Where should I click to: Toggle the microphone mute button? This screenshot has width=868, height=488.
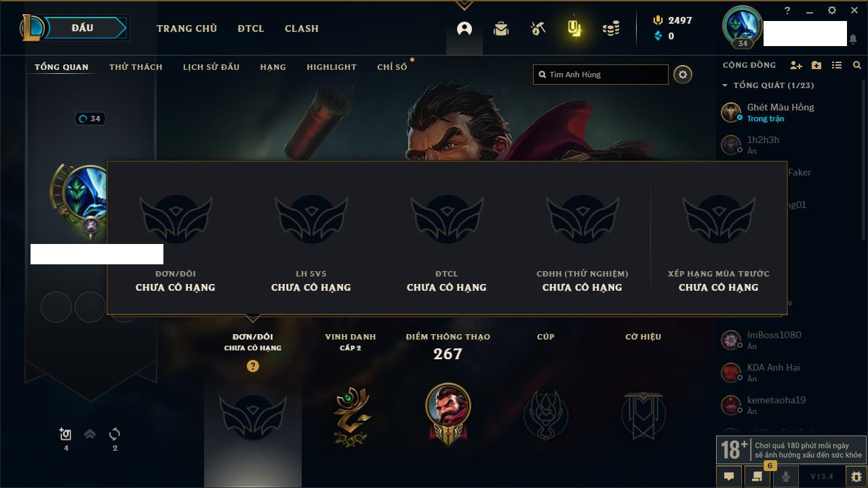coord(786,476)
